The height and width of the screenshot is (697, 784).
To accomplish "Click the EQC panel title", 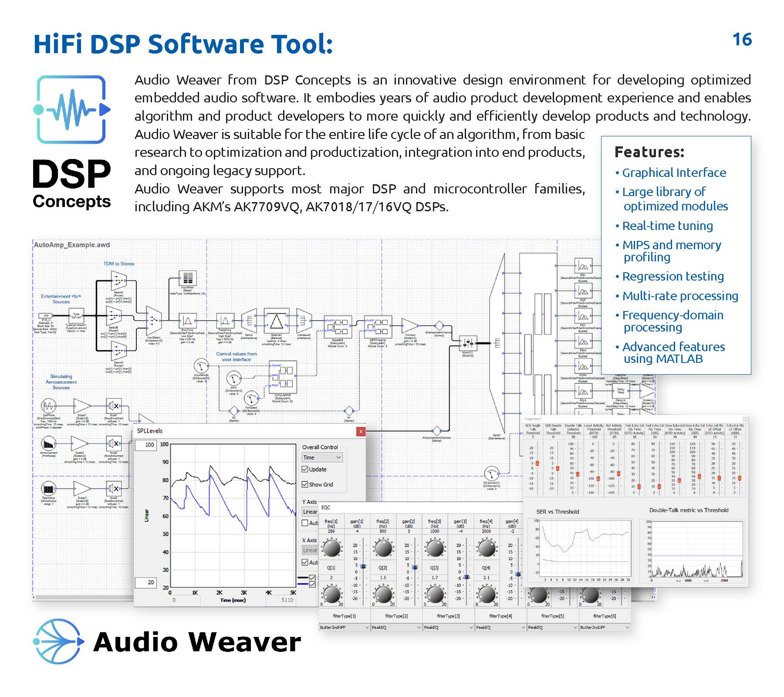I will point(326,508).
